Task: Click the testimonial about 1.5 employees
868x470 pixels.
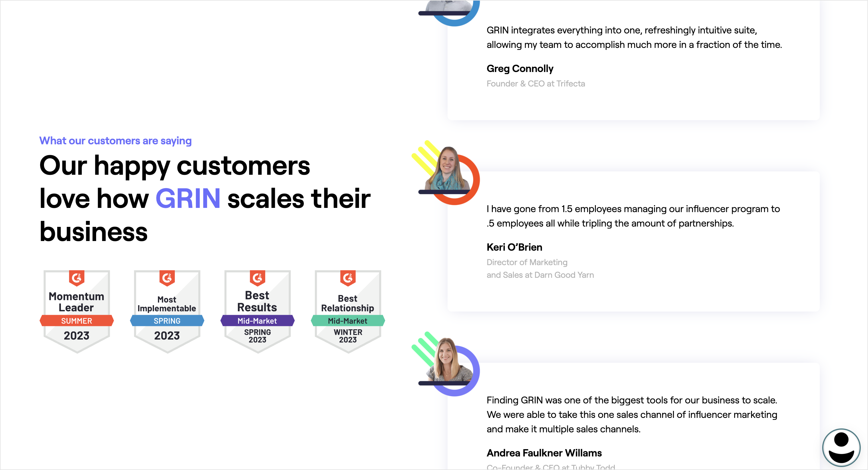Action: click(634, 216)
